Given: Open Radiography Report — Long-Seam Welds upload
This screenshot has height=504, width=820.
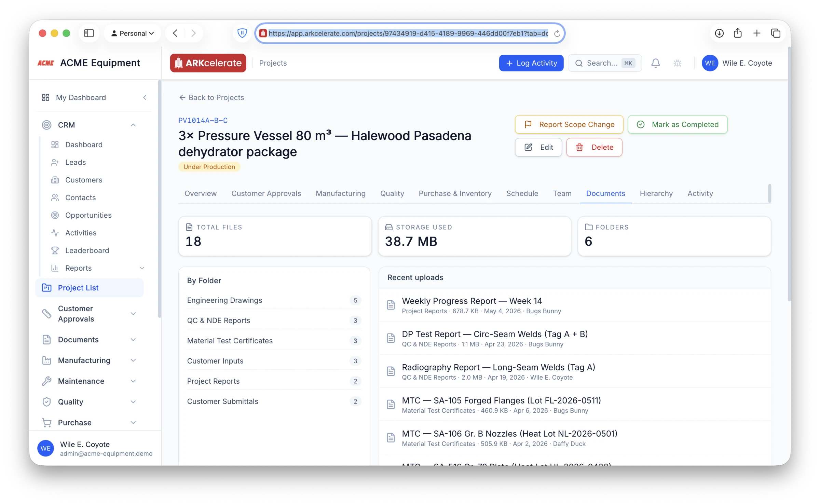Looking at the screenshot, I should [x=575, y=371].
